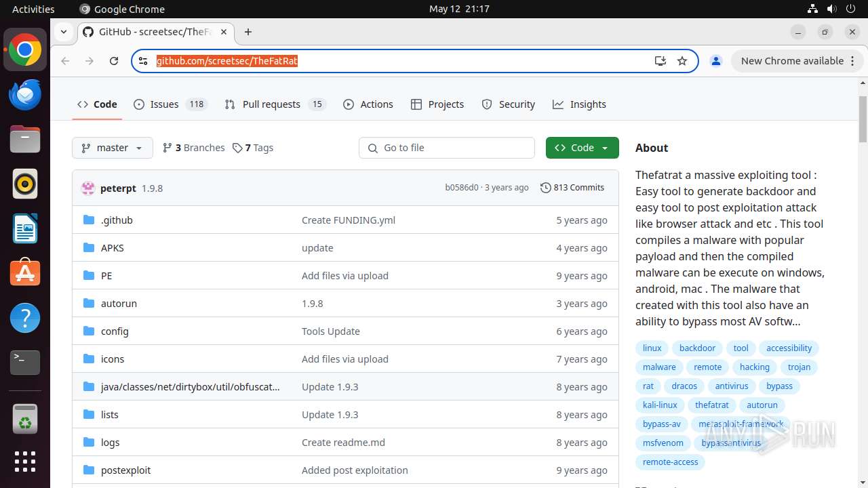868x488 pixels.
Task: Open the APKS folder
Action: tap(113, 248)
